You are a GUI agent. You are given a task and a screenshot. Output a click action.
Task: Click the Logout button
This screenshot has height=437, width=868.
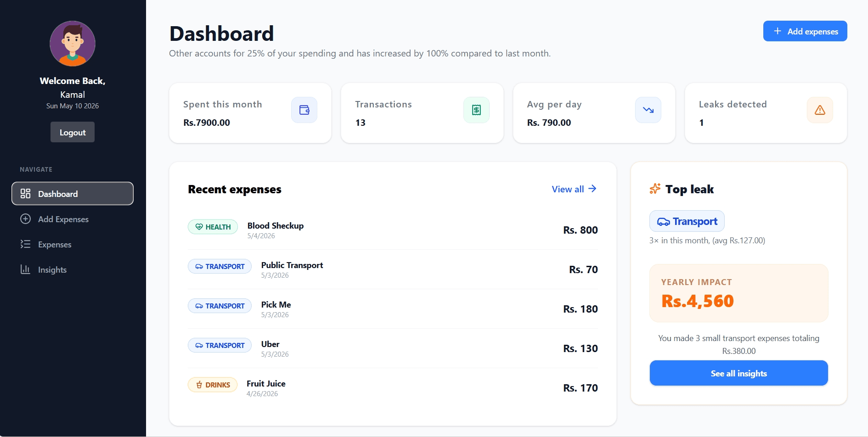(73, 132)
